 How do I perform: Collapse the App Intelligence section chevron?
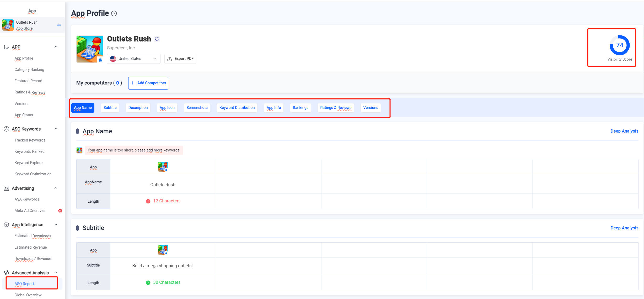coord(56,225)
